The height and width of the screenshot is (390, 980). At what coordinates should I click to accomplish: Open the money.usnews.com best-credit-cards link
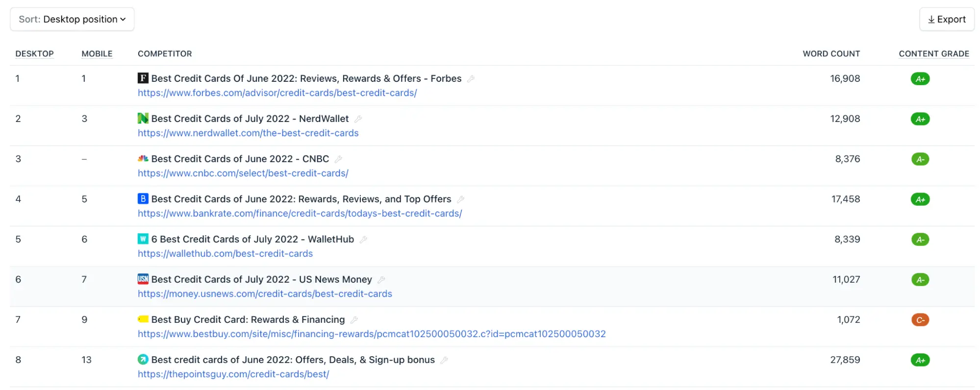[265, 293]
